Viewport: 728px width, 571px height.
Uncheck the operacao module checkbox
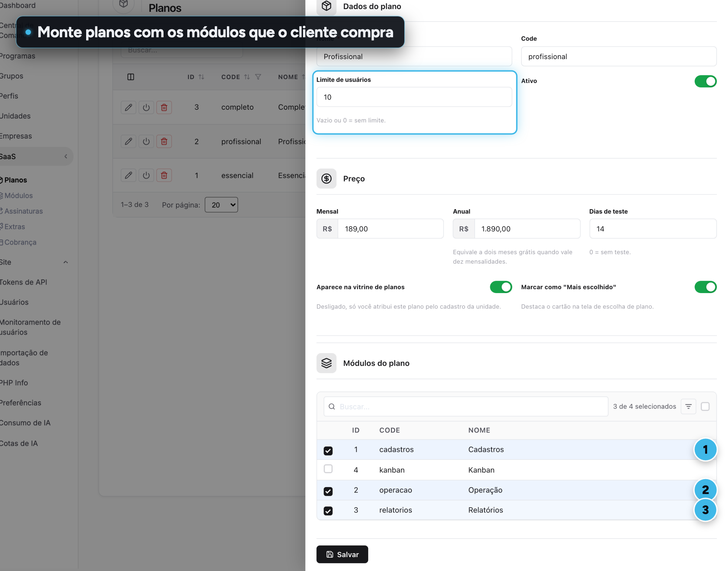coord(328,491)
